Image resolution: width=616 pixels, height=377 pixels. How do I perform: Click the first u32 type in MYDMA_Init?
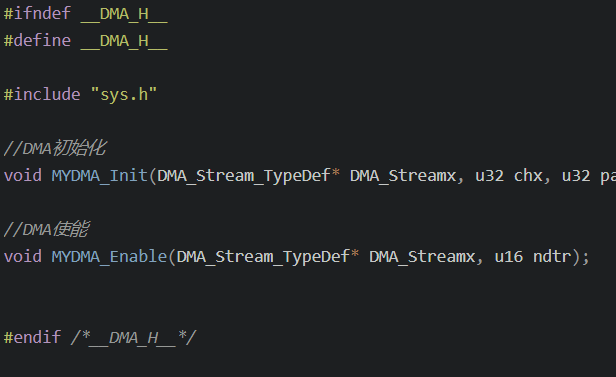click(x=490, y=176)
